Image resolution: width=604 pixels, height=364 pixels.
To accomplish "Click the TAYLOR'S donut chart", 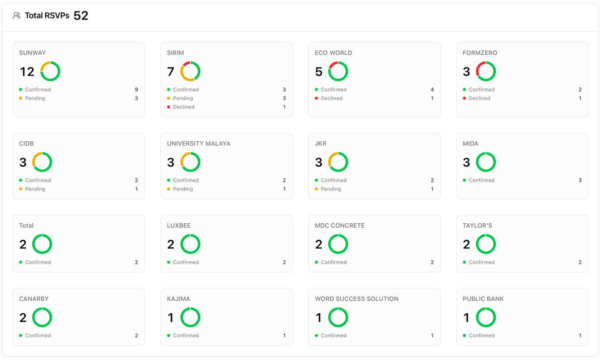I will [486, 244].
